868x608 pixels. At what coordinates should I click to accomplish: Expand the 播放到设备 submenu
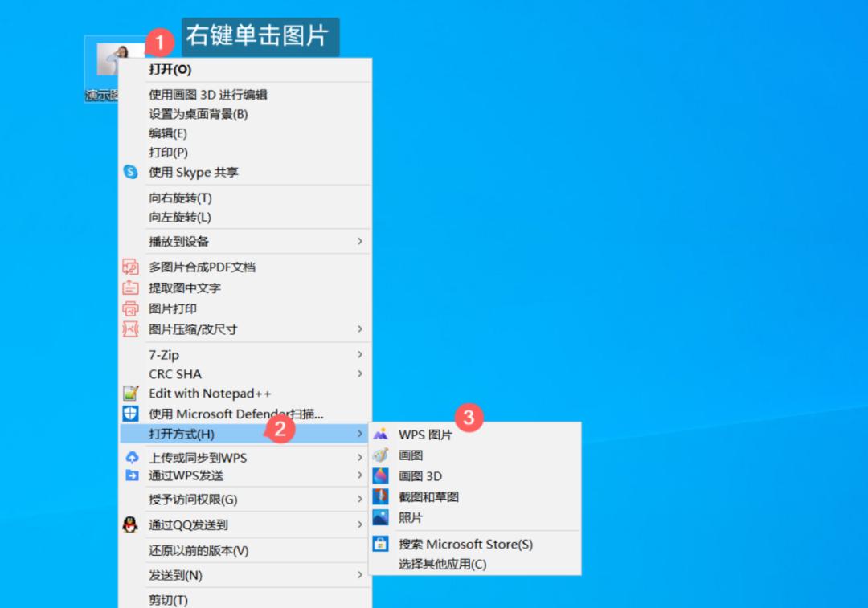[361, 240]
